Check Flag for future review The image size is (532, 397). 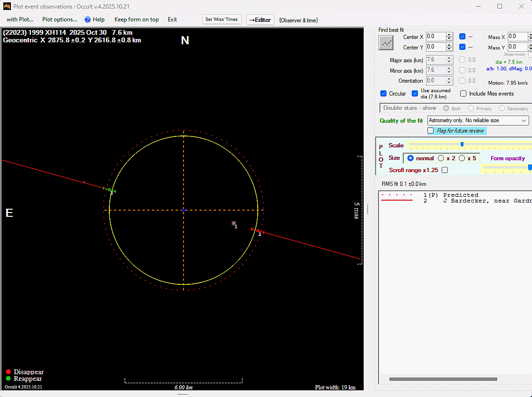[431, 130]
